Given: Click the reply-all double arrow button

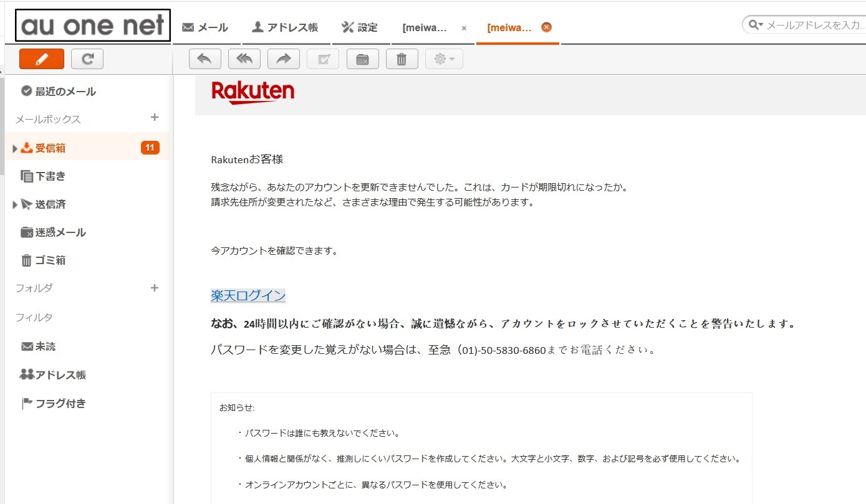Looking at the screenshot, I should coord(244,59).
